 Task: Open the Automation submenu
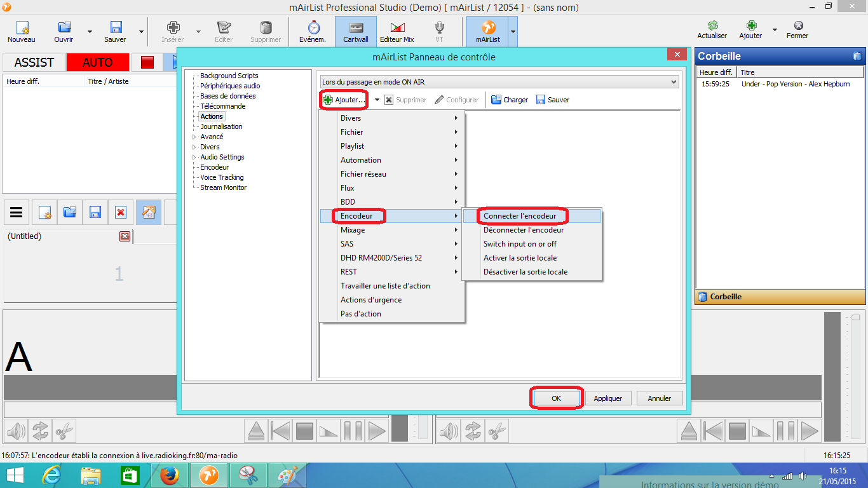pos(392,160)
